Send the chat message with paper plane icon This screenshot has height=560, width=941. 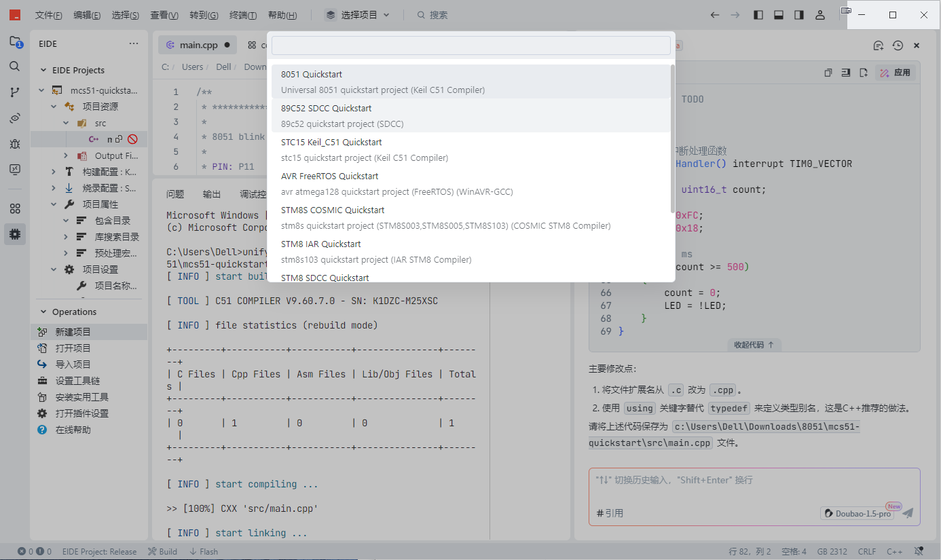(x=908, y=513)
